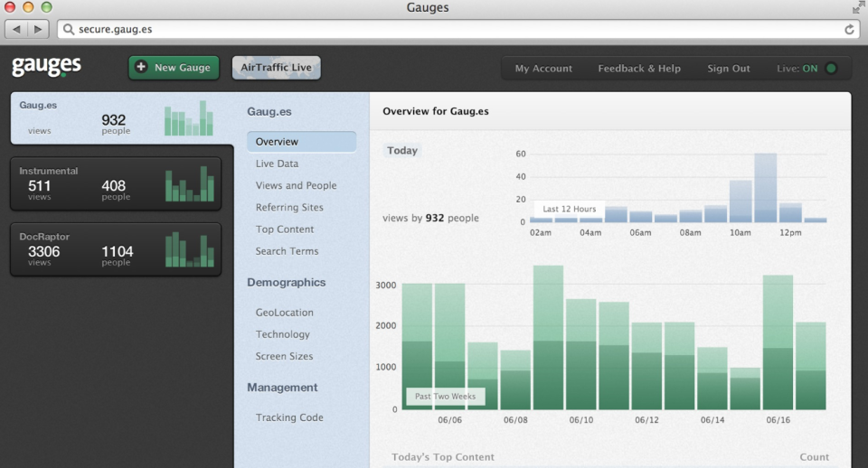868x468 pixels.
Task: Click the Gaug.es sidebar heading
Action: [269, 112]
